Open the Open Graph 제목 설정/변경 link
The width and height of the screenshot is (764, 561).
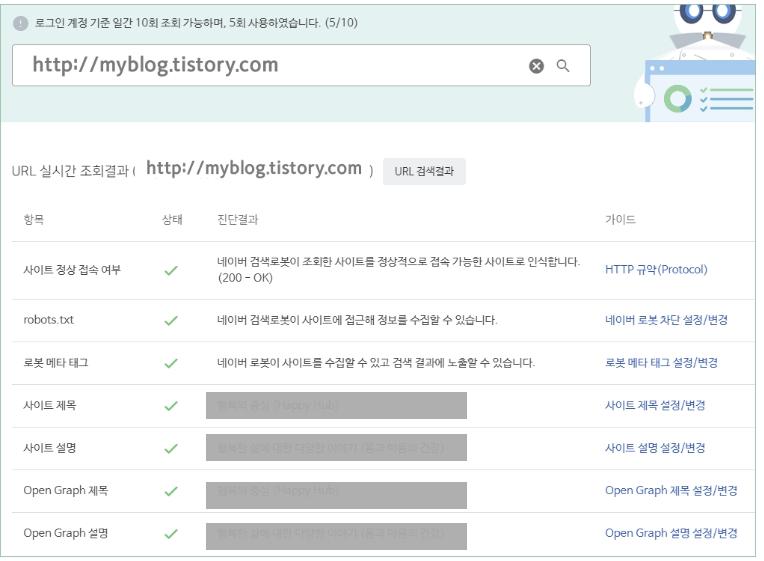point(671,491)
